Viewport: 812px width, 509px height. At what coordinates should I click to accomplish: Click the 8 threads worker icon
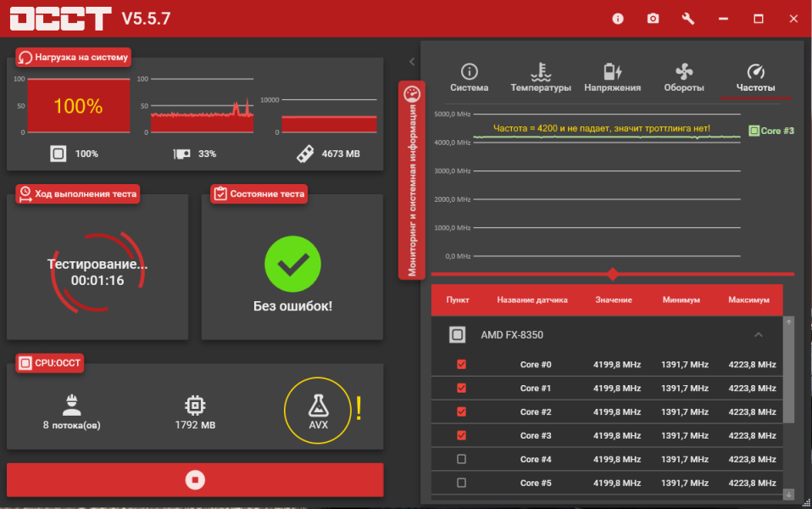tap(71, 405)
